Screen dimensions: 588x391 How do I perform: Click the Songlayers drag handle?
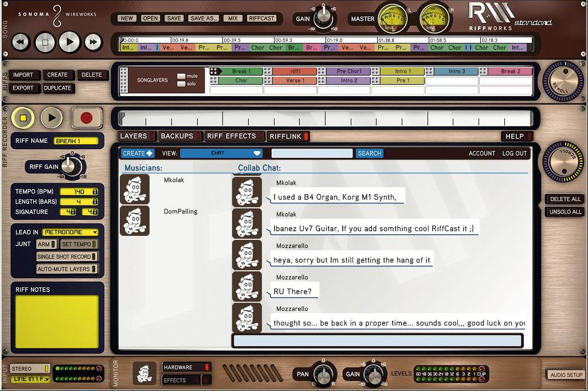pos(123,80)
